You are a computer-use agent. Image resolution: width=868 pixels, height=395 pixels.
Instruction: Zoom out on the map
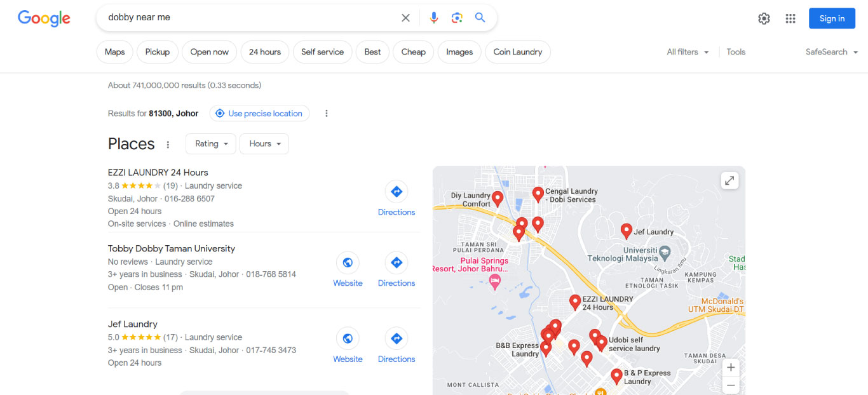(731, 385)
